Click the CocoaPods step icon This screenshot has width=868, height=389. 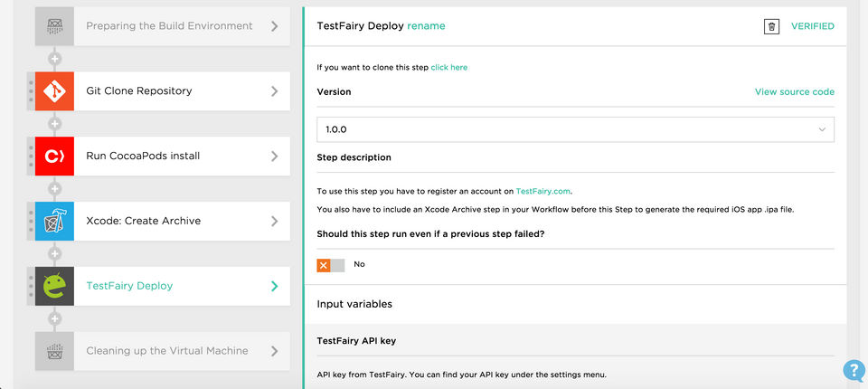coord(54,157)
